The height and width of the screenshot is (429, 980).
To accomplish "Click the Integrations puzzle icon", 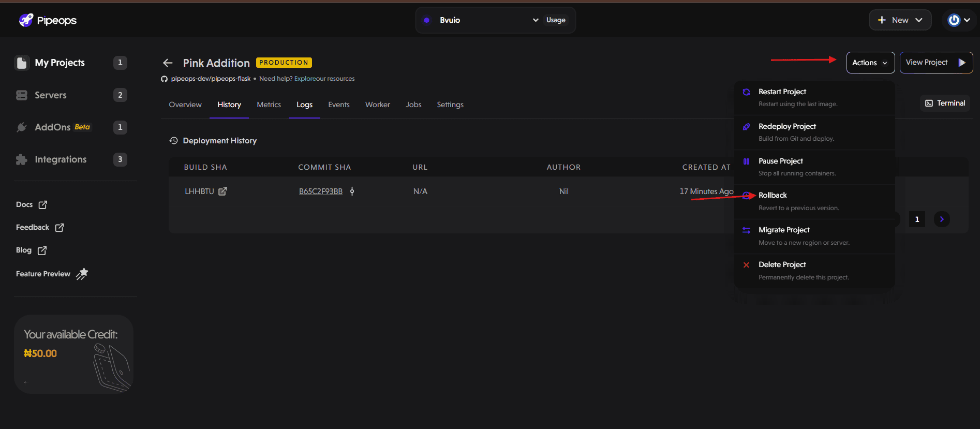I will 22,159.
